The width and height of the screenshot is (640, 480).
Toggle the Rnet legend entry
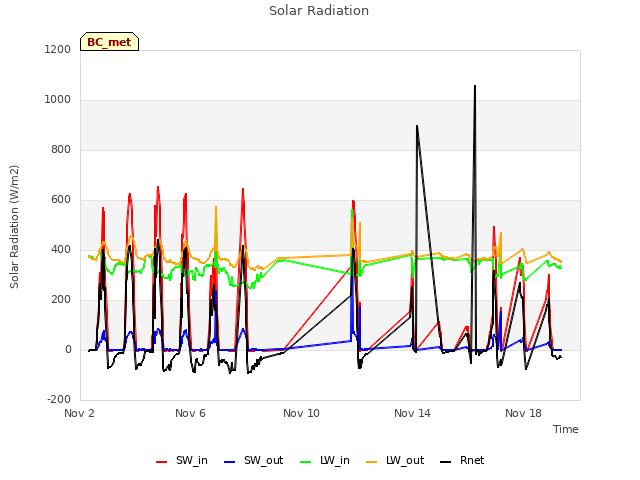point(462,460)
